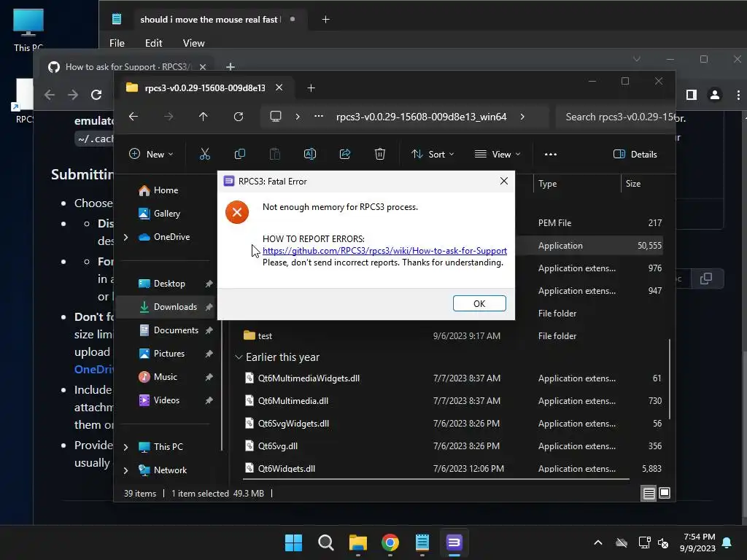This screenshot has width=747, height=560.
Task: Open Notepad Edit menu
Action: click(x=153, y=43)
